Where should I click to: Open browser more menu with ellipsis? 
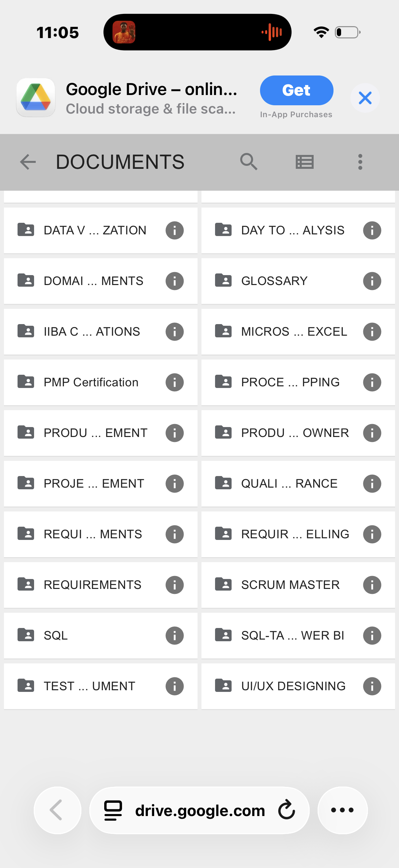pyautogui.click(x=342, y=810)
